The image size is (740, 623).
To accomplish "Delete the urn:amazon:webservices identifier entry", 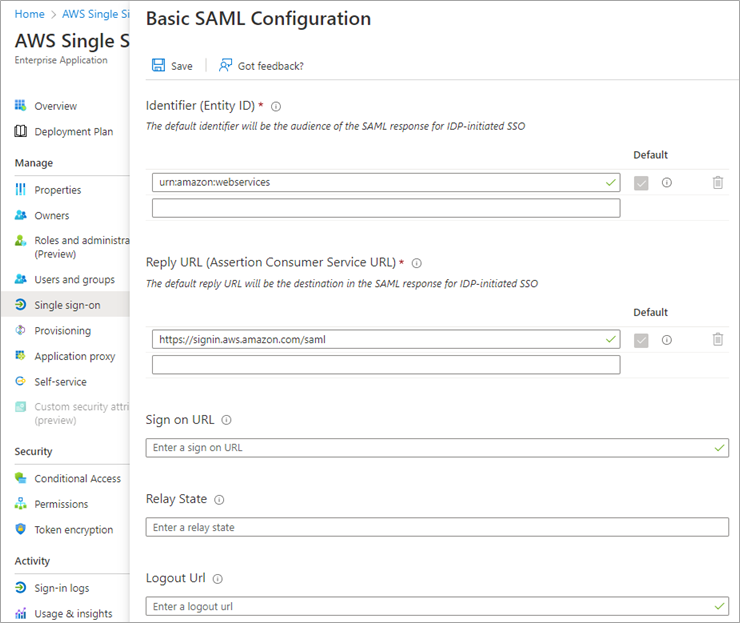I will pos(717,183).
